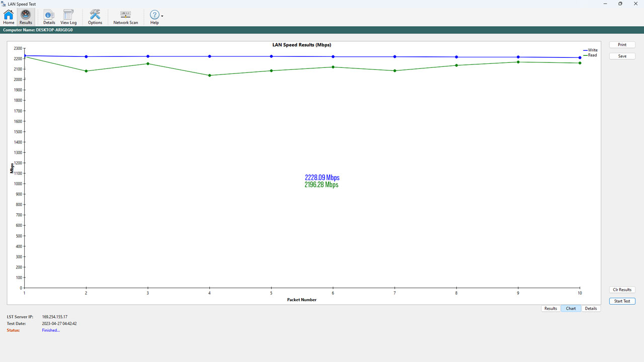Clear results with Clr Results
The image size is (644, 362).
point(622,290)
